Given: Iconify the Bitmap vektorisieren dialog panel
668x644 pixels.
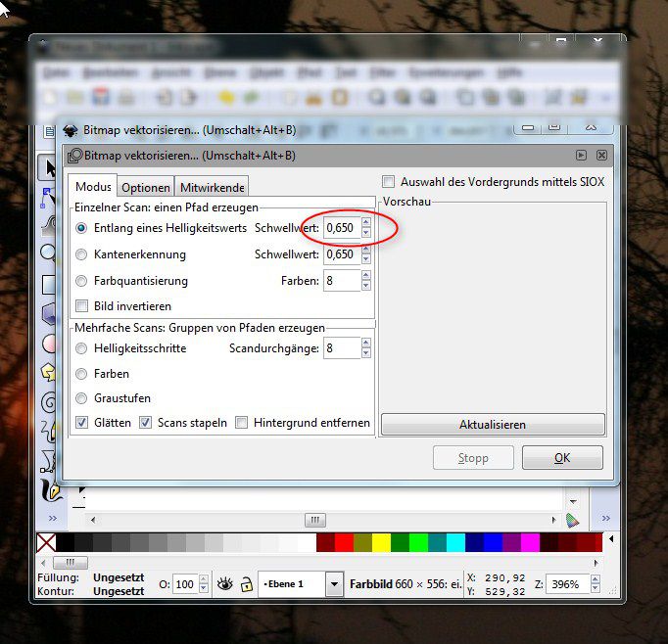Looking at the screenshot, I should point(581,155).
